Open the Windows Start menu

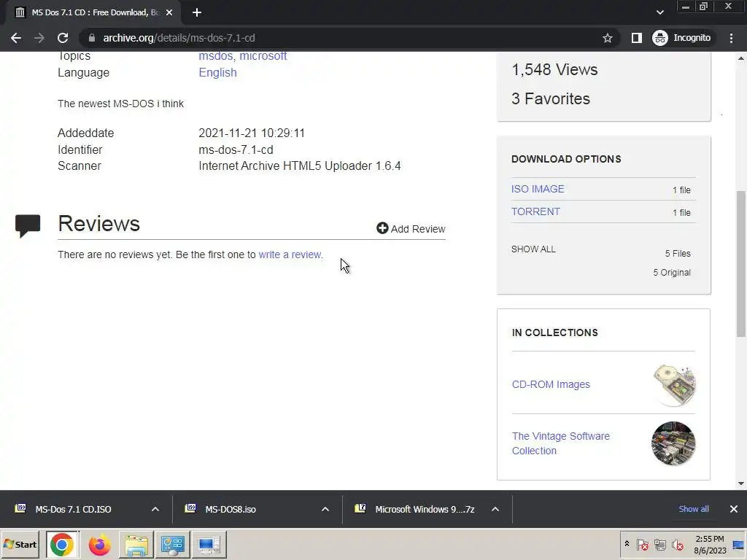point(20,545)
